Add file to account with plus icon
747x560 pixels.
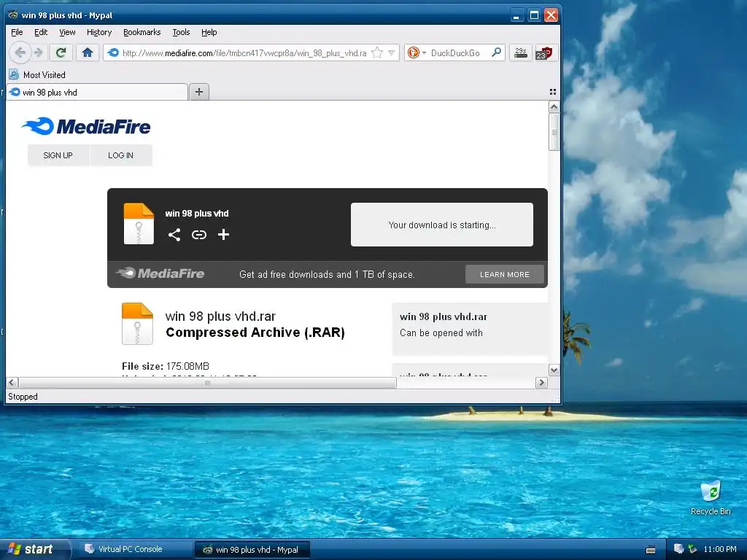223,235
